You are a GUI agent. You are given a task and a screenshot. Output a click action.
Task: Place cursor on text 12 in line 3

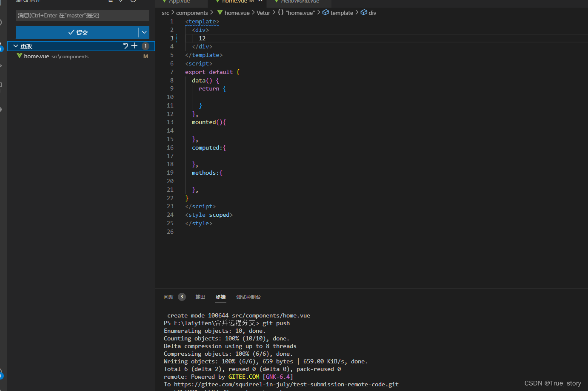pos(202,38)
